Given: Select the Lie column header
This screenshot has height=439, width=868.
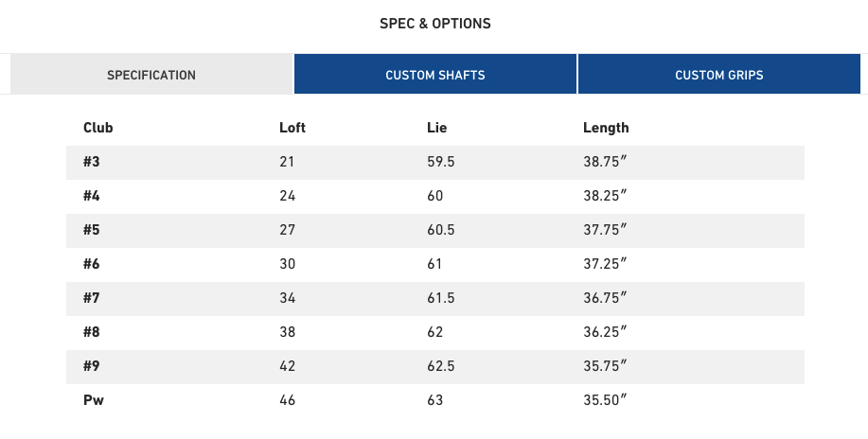Looking at the screenshot, I should pos(436,128).
